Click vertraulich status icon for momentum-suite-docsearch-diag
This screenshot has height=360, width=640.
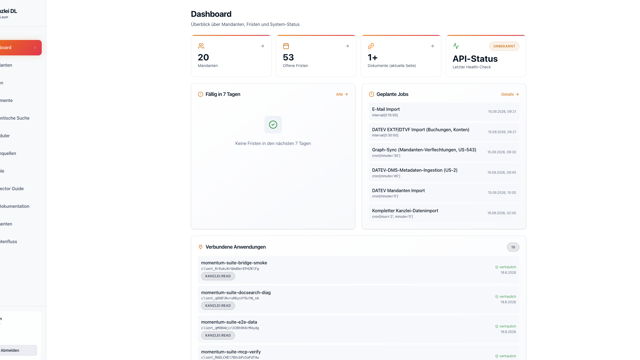click(x=497, y=297)
